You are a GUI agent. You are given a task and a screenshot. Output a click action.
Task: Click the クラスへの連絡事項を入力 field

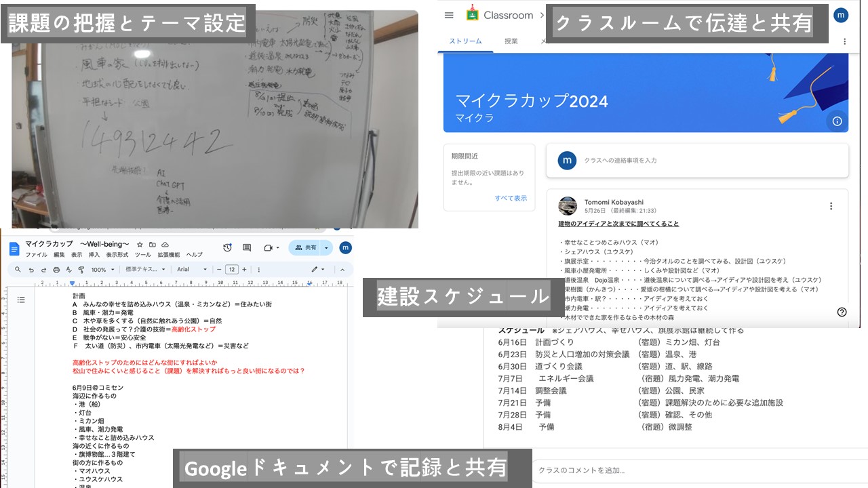tap(697, 161)
